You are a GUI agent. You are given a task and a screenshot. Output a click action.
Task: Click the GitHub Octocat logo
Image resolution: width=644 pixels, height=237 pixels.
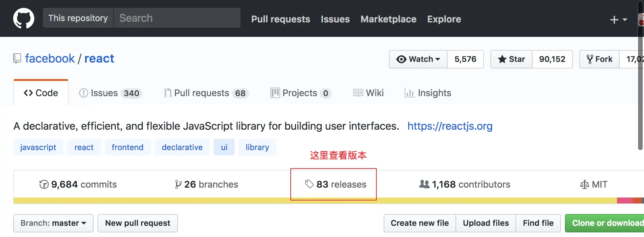click(23, 18)
